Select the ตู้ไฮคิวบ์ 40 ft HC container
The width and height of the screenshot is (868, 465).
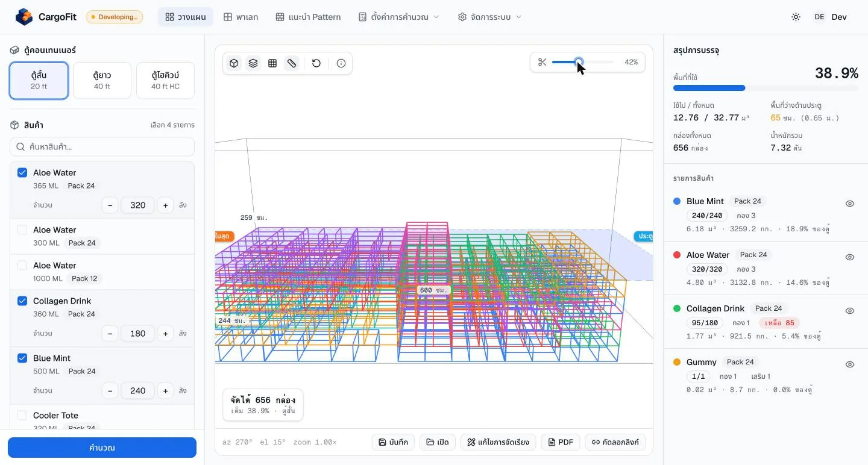165,81
